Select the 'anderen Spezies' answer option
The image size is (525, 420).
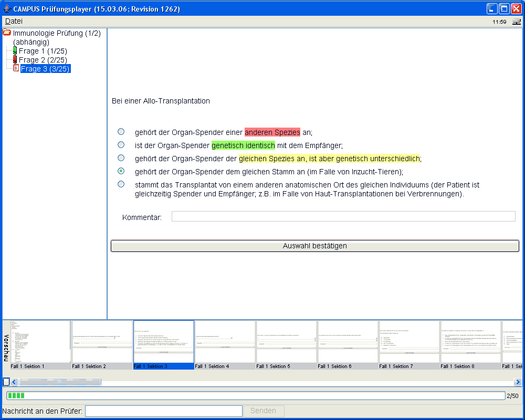(121, 132)
